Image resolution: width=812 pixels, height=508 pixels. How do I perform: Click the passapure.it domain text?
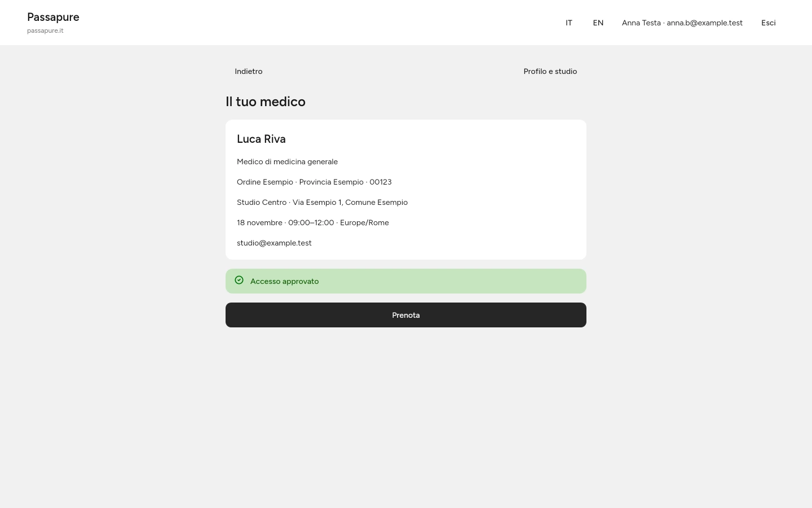tap(45, 30)
